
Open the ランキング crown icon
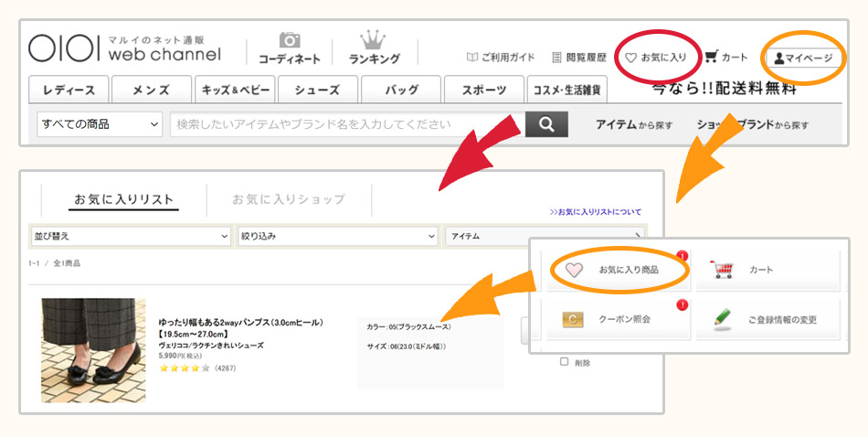(373, 40)
